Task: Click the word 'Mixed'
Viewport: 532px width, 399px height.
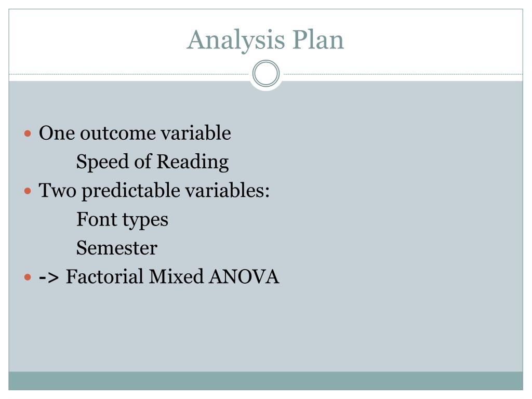Action: [176, 276]
